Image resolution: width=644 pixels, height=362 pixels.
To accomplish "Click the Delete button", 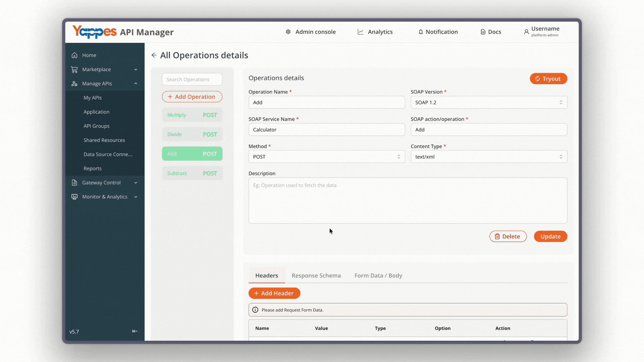I will tap(508, 236).
